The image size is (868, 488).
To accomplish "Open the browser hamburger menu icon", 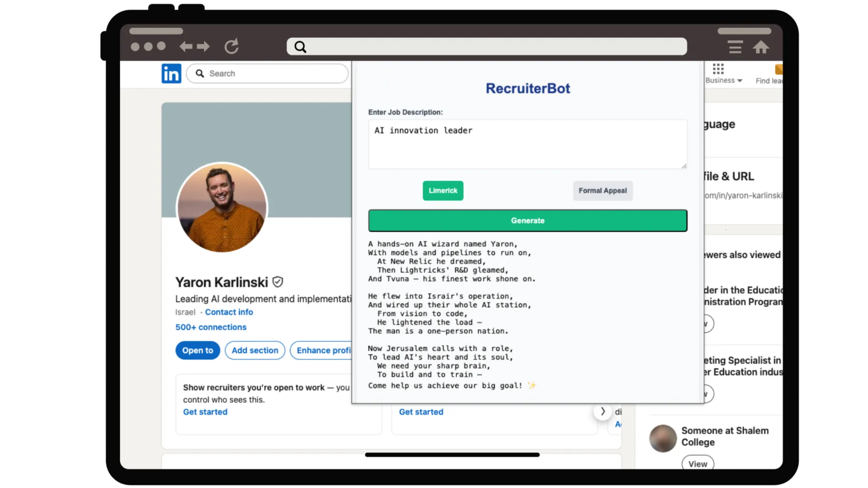I will (735, 47).
